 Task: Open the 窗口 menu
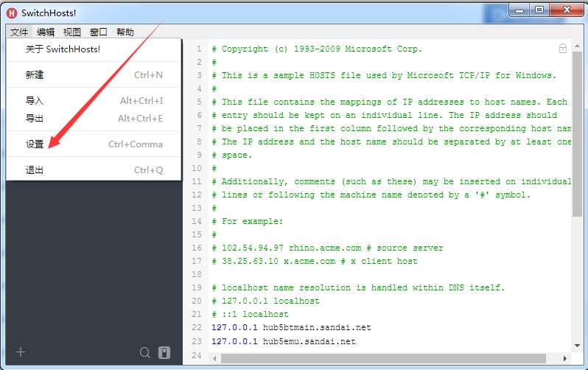point(99,32)
